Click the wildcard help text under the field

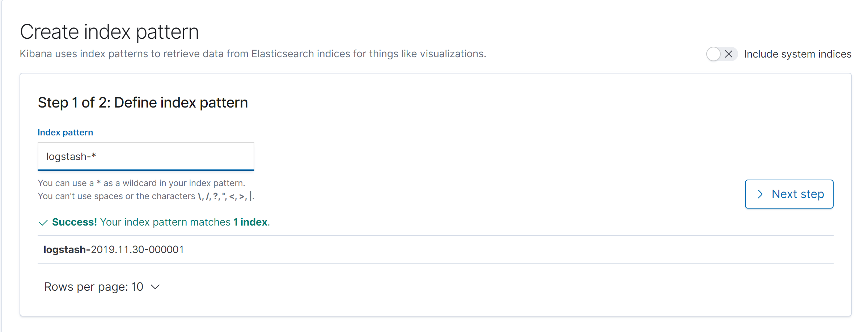coord(141,183)
